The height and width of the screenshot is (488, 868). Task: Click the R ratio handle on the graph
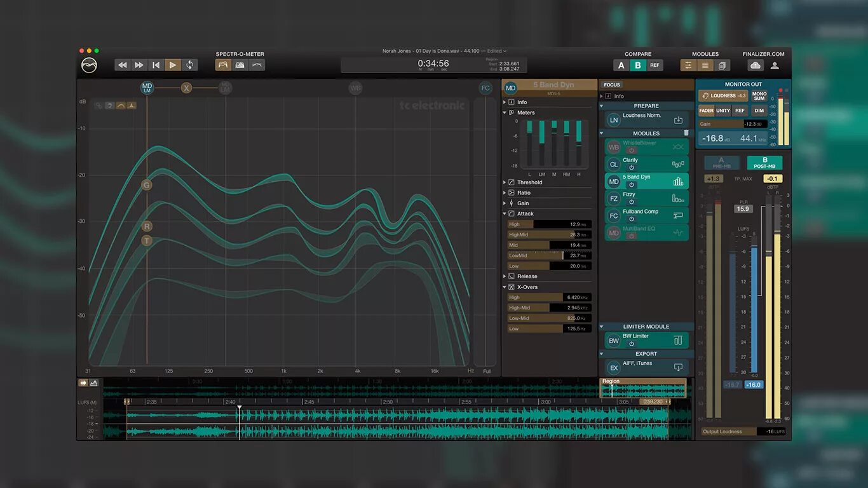[147, 226]
